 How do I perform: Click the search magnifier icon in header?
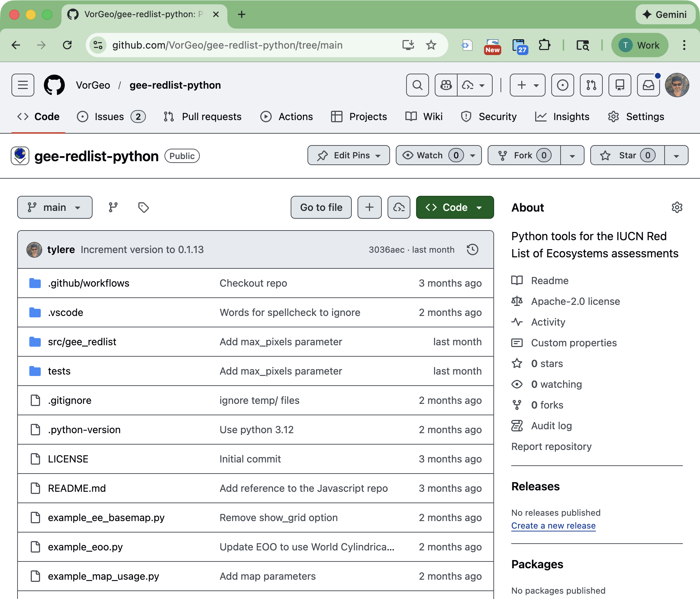pyautogui.click(x=417, y=85)
